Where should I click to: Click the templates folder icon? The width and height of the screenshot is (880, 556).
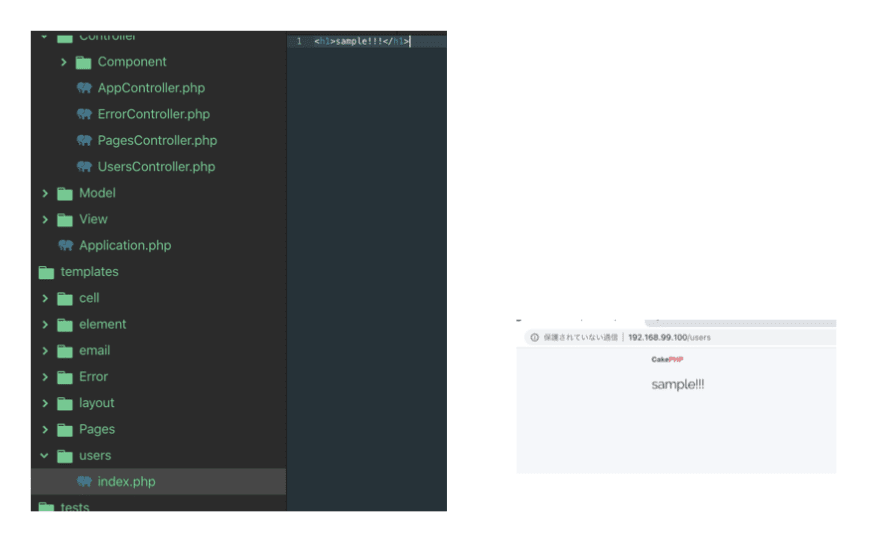(x=47, y=273)
